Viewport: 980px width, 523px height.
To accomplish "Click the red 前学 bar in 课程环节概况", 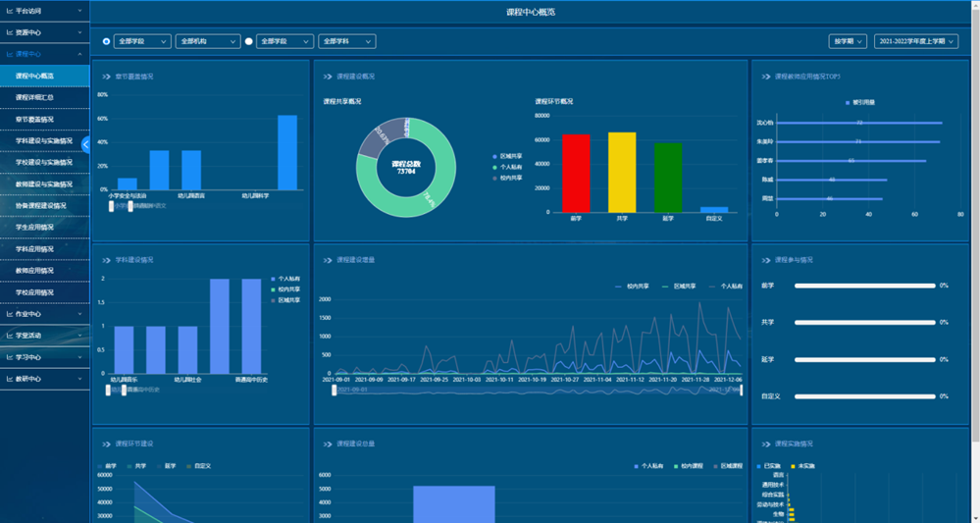I will point(576,173).
